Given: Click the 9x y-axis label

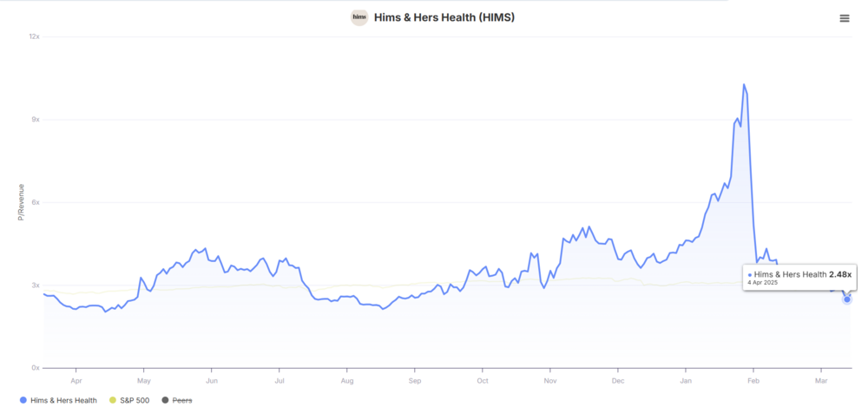Looking at the screenshot, I should pos(36,120).
